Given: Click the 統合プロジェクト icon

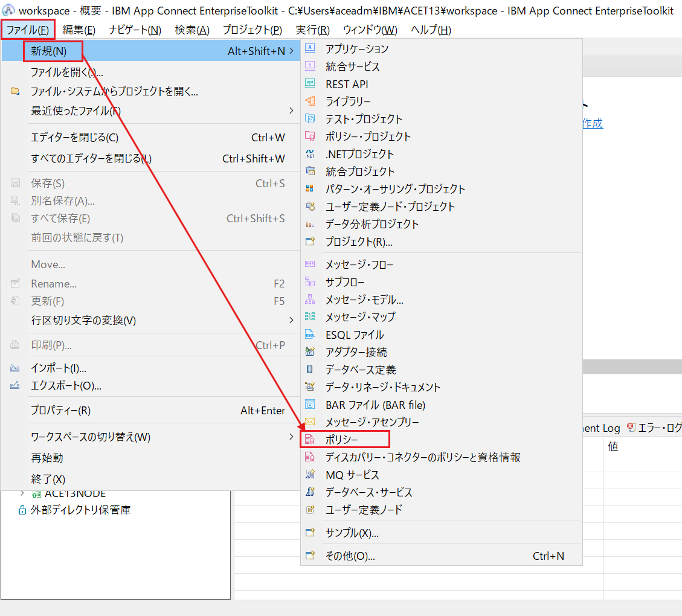Looking at the screenshot, I should 310,171.
